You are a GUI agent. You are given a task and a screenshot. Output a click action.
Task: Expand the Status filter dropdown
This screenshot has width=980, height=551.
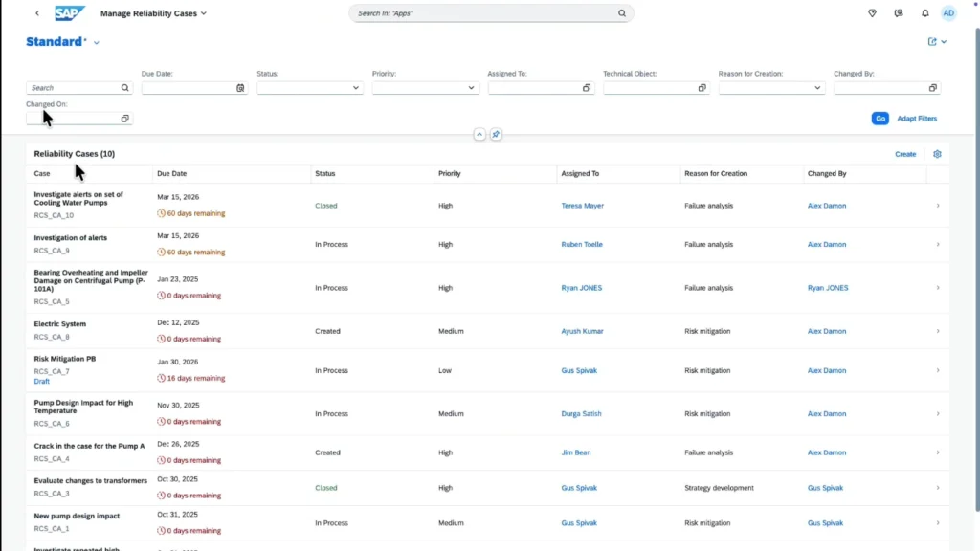coord(356,88)
